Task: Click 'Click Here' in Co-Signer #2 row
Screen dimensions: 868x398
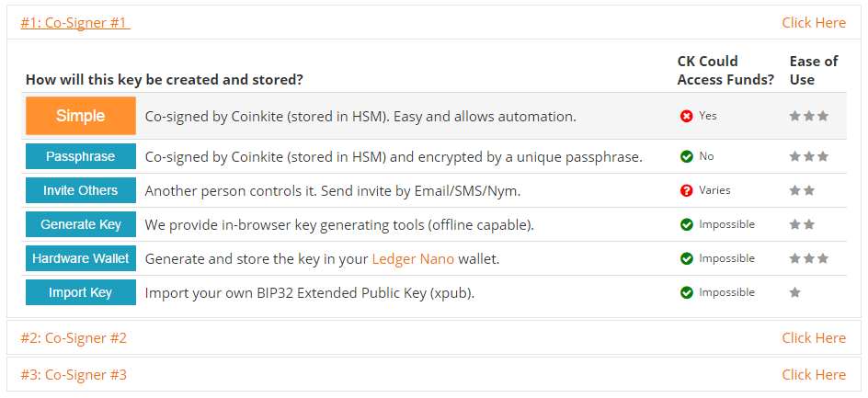Action: point(814,337)
